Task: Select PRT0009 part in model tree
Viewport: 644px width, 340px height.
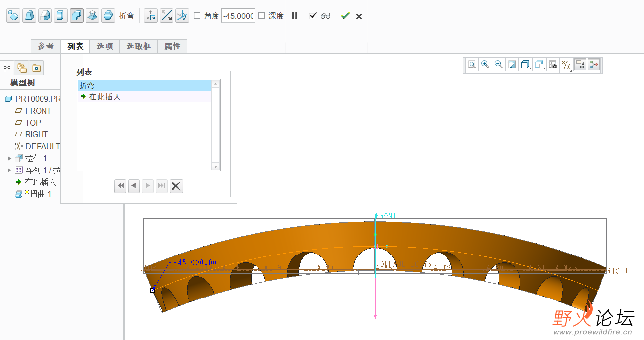Action: click(x=33, y=99)
